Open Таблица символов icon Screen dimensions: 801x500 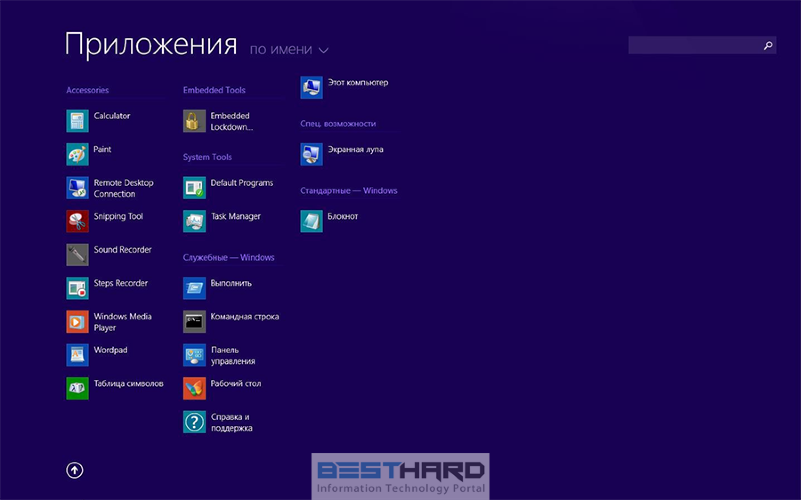[77, 389]
